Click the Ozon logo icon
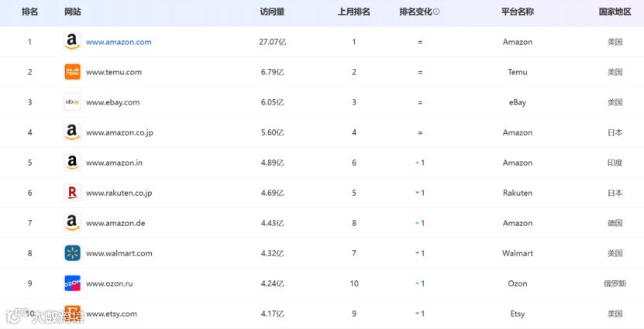644x329 pixels. [72, 283]
